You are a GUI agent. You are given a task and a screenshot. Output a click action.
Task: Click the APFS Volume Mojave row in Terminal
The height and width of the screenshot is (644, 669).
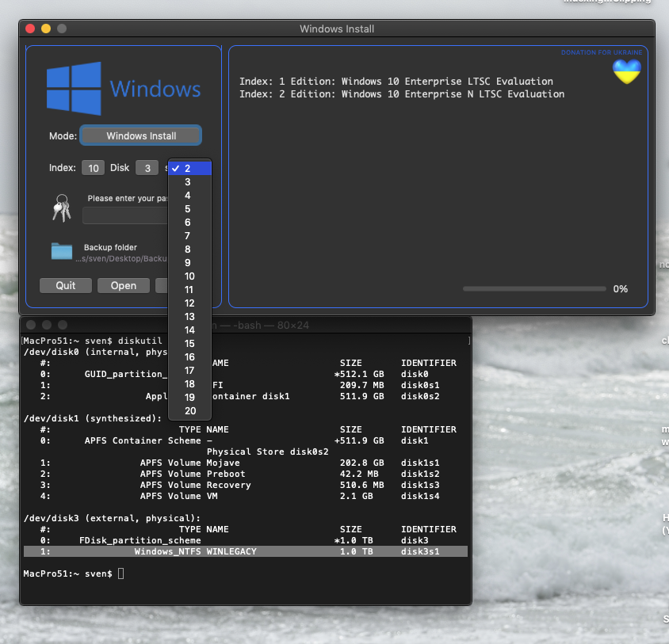pyautogui.click(x=246, y=463)
